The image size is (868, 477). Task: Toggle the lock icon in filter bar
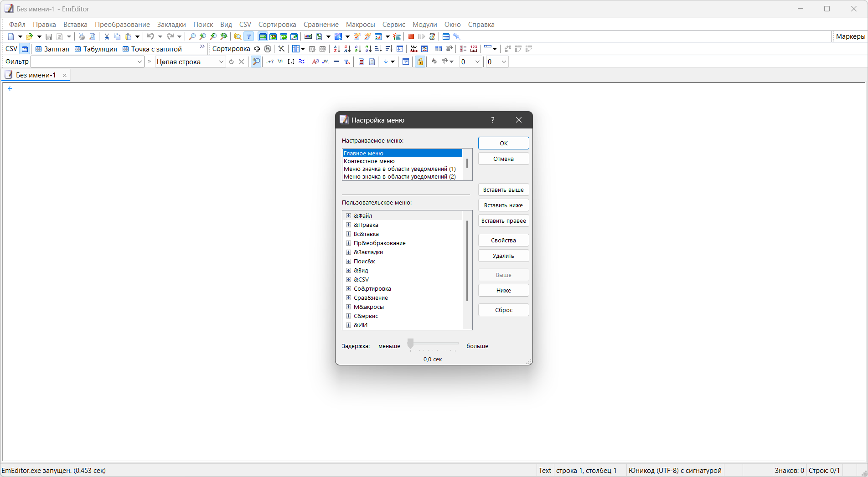pos(420,62)
